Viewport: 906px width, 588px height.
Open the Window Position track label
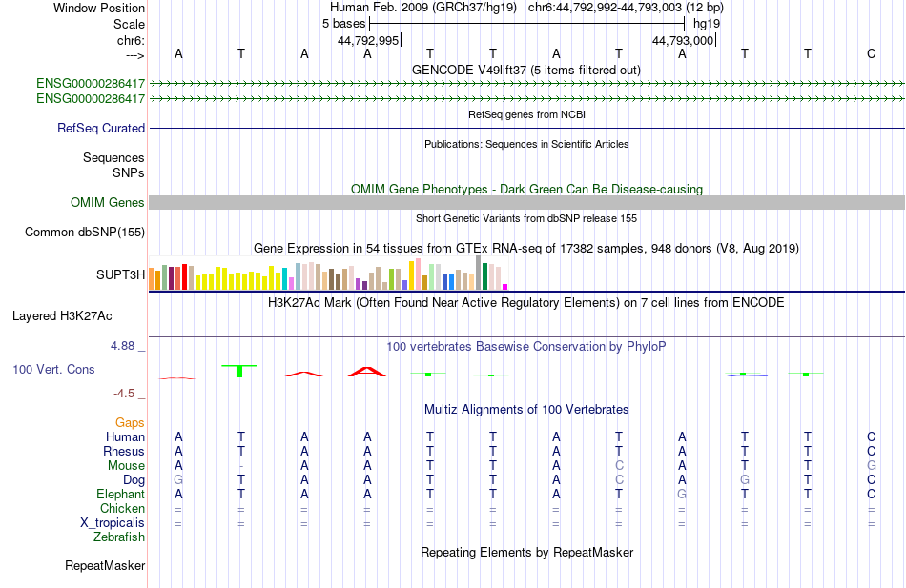point(99,8)
